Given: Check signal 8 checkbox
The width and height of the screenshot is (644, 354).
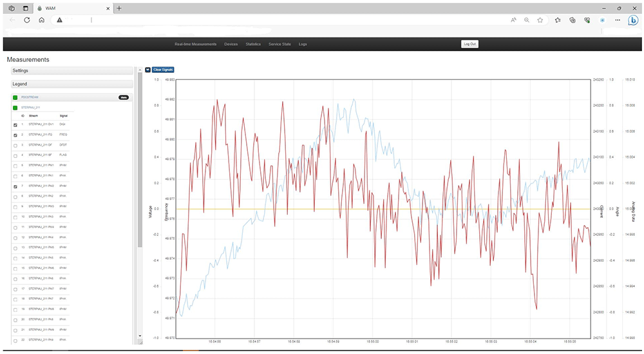Looking at the screenshot, I should (15, 197).
